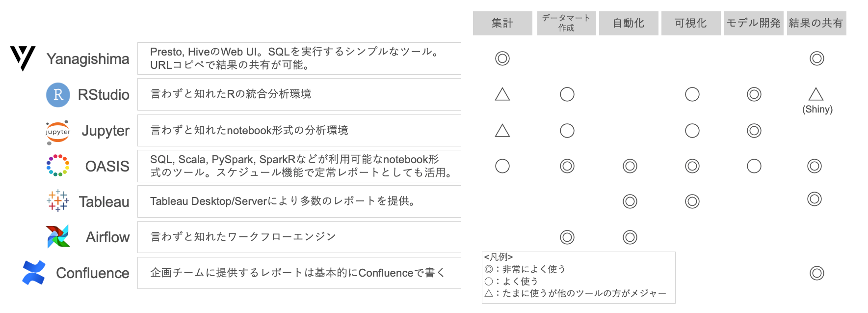Click the OASIS colorful ring icon
Screen dimensions: 868x313
point(58,166)
